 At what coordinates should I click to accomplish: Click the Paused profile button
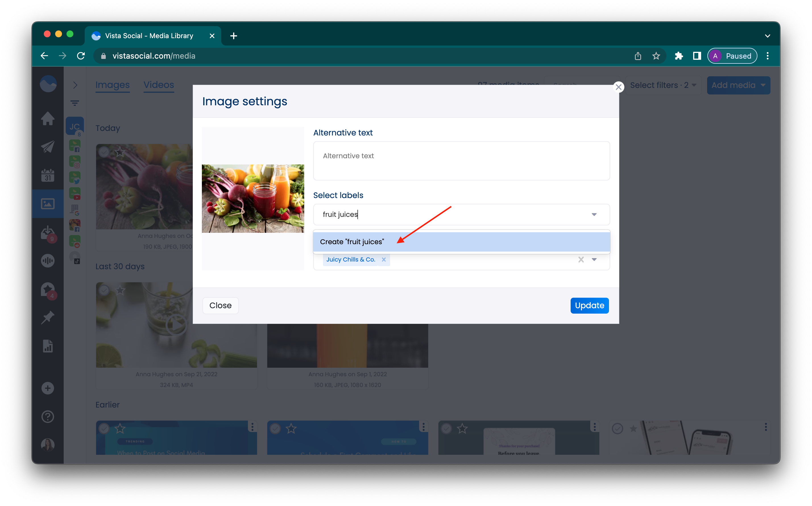pyautogui.click(x=732, y=56)
